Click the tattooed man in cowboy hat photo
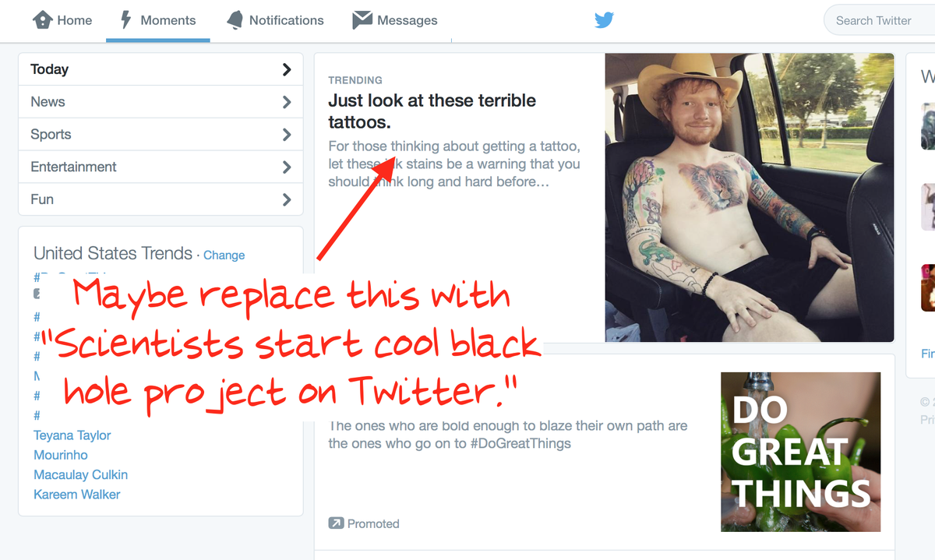 (750, 198)
